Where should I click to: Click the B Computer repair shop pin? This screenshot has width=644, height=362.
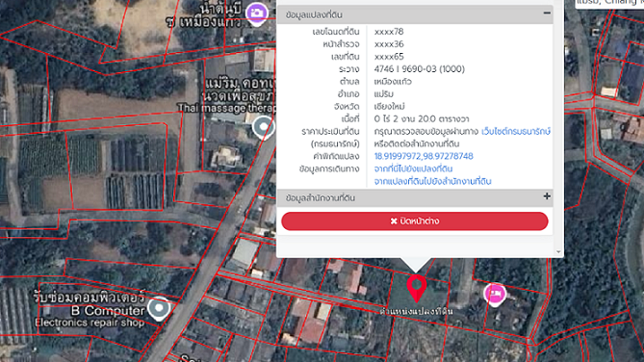coord(159,308)
